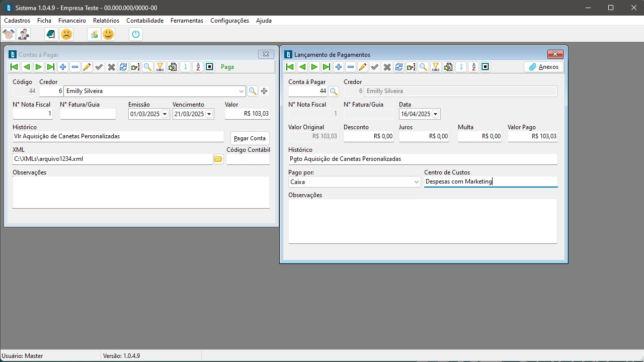
Task: Click the Observações box in Contas à Pagar
Action: click(141, 192)
